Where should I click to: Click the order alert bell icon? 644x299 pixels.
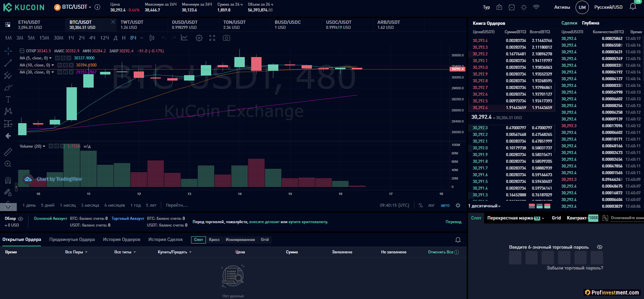tap(458, 240)
